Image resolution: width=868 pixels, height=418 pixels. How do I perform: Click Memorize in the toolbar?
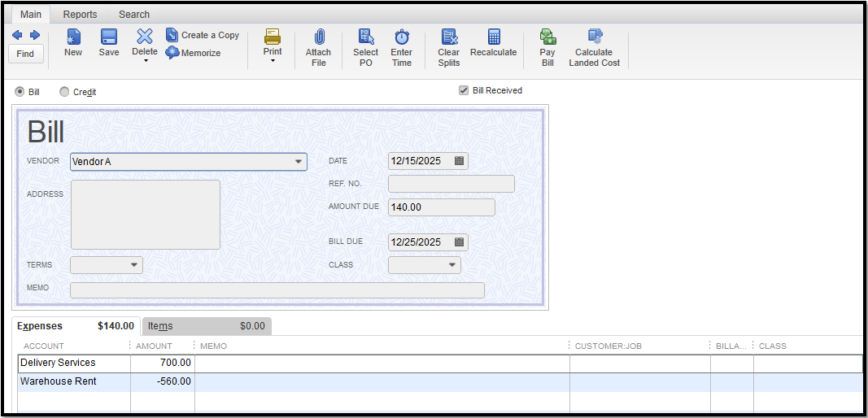click(194, 53)
